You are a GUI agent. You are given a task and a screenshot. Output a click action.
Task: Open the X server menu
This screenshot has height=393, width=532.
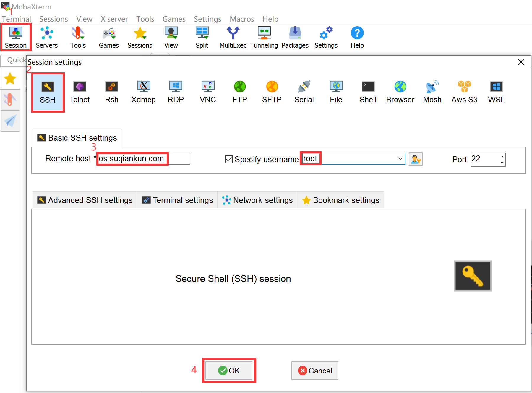(114, 19)
